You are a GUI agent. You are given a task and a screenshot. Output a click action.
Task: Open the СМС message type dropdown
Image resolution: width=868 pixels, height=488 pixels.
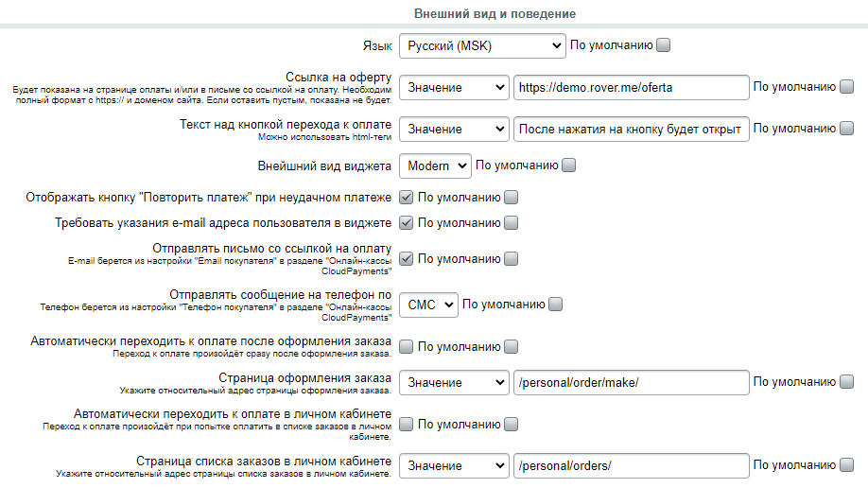point(428,305)
